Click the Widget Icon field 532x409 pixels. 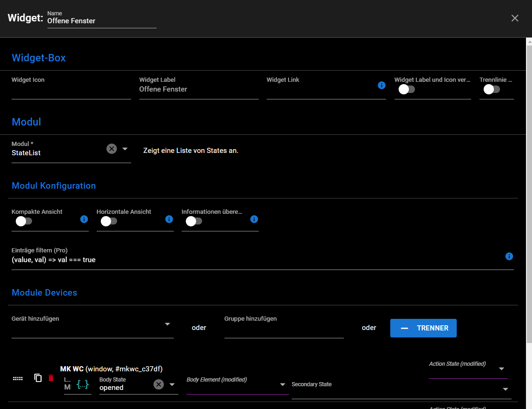(71, 87)
